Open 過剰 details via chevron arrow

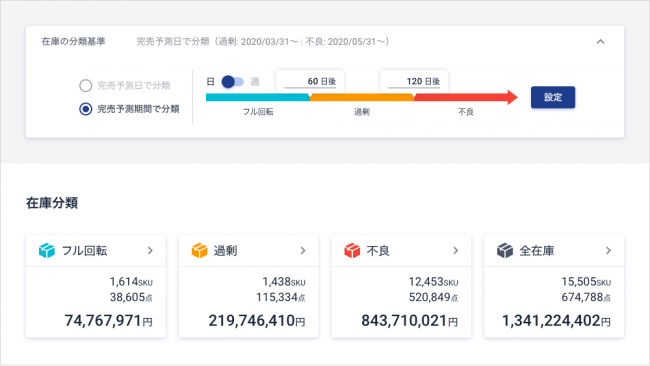click(303, 250)
